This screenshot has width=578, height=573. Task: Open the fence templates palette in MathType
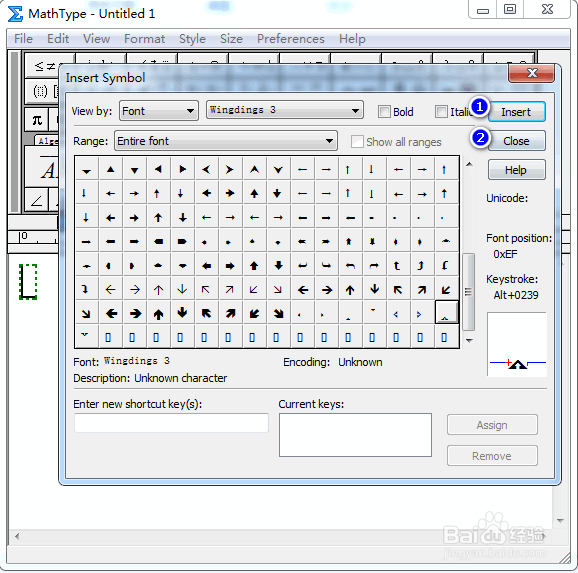[42, 91]
